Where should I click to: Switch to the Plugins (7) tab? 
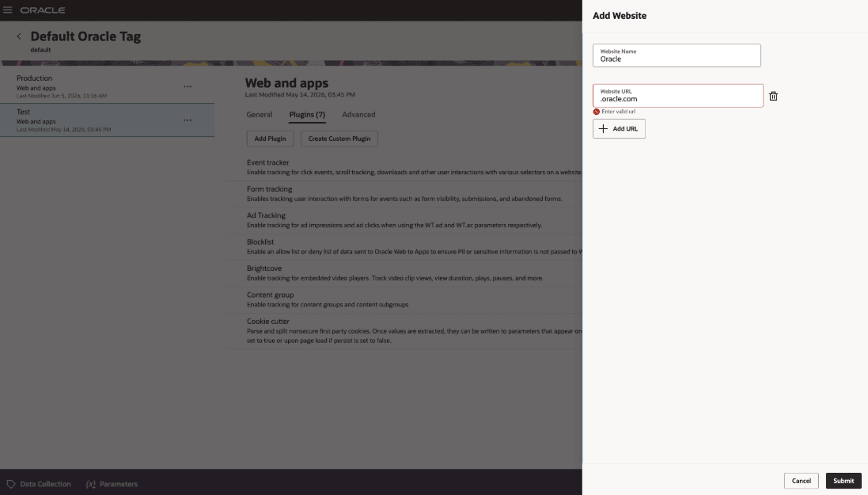click(x=307, y=115)
